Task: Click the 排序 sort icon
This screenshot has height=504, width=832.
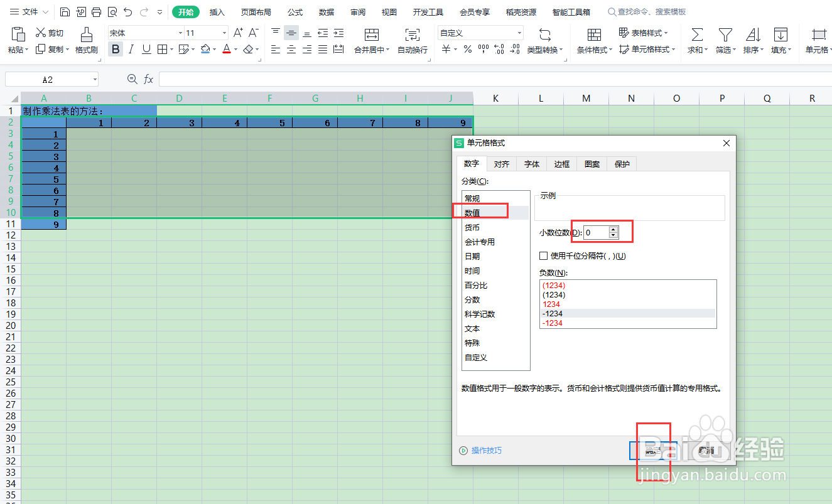Action: tap(752, 41)
